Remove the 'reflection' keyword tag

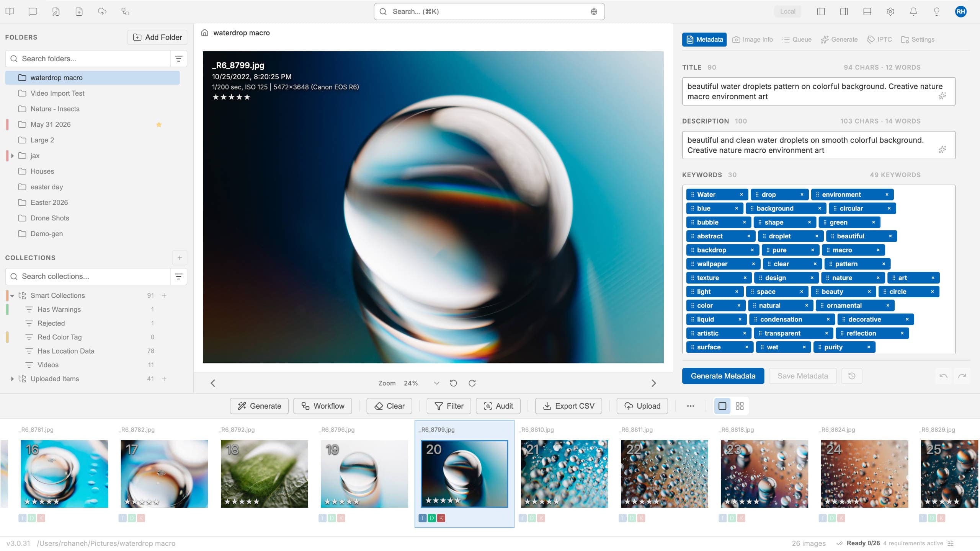pos(902,333)
